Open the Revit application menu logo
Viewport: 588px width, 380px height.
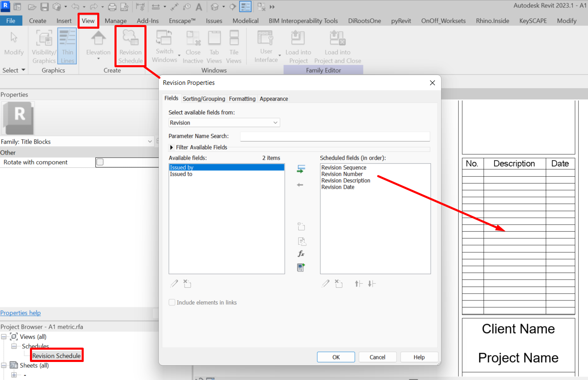(5, 6)
